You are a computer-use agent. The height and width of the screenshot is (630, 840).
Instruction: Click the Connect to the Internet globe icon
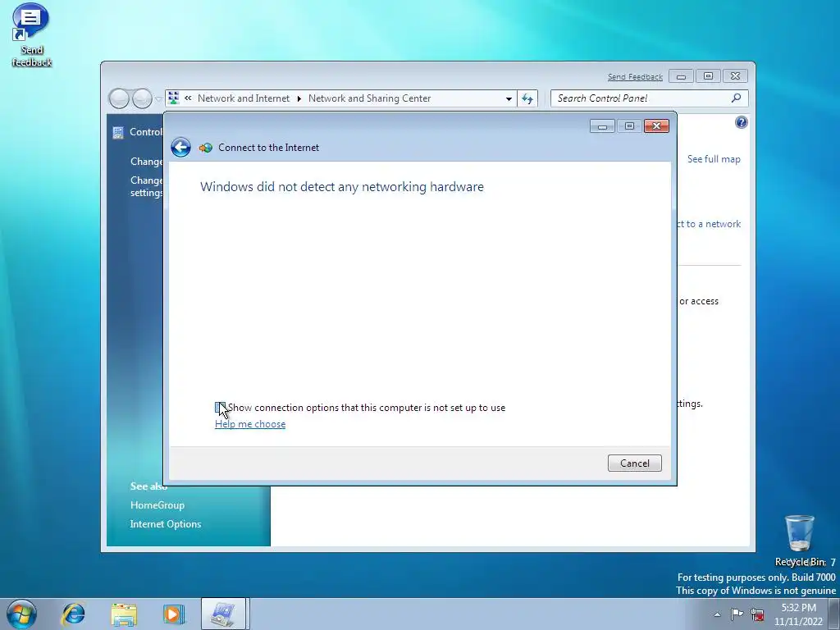(x=206, y=148)
